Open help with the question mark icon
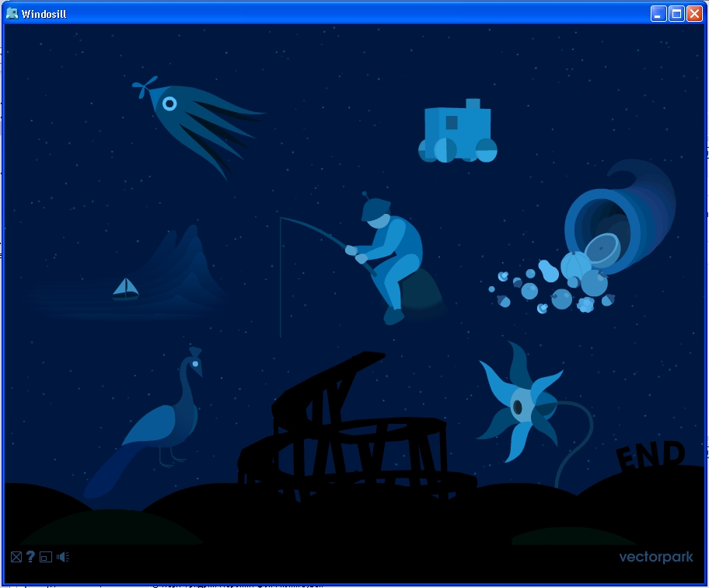 pyautogui.click(x=30, y=557)
